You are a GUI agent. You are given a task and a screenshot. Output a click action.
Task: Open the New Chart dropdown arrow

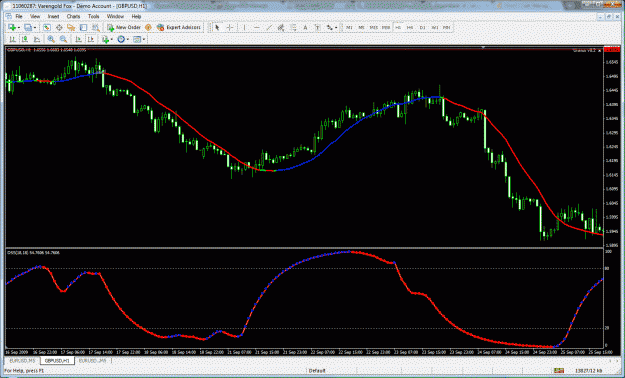19,28
